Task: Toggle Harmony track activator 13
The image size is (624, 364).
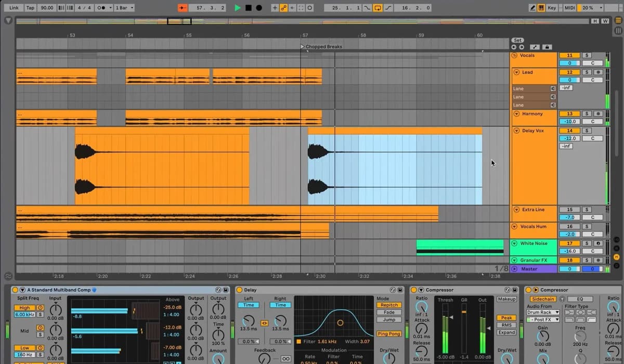Action: pos(569,113)
